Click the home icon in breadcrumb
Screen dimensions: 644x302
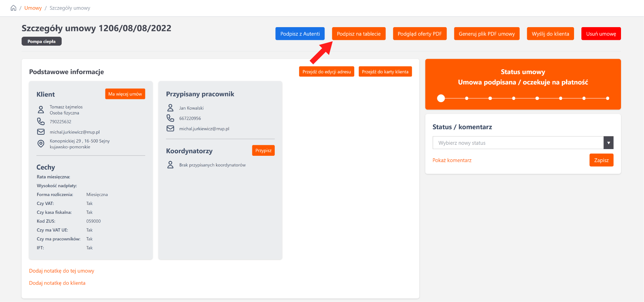point(13,8)
